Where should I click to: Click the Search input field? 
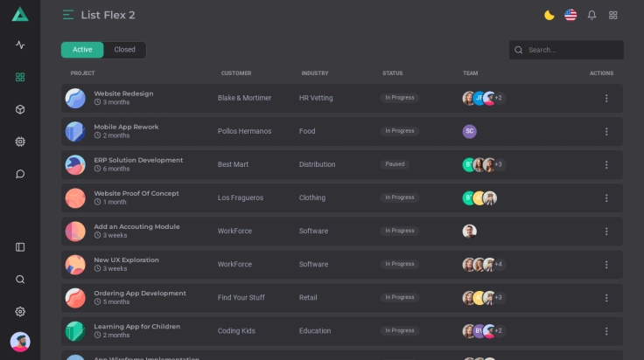(572, 50)
